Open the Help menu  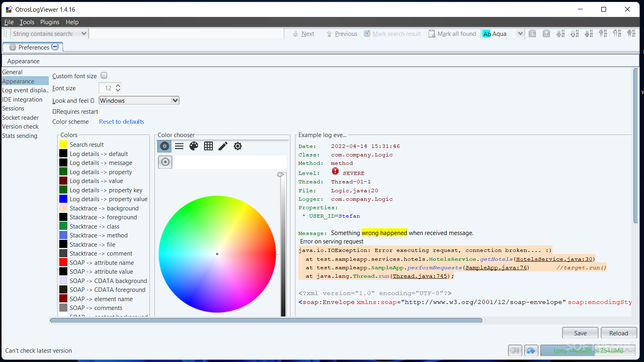click(72, 22)
